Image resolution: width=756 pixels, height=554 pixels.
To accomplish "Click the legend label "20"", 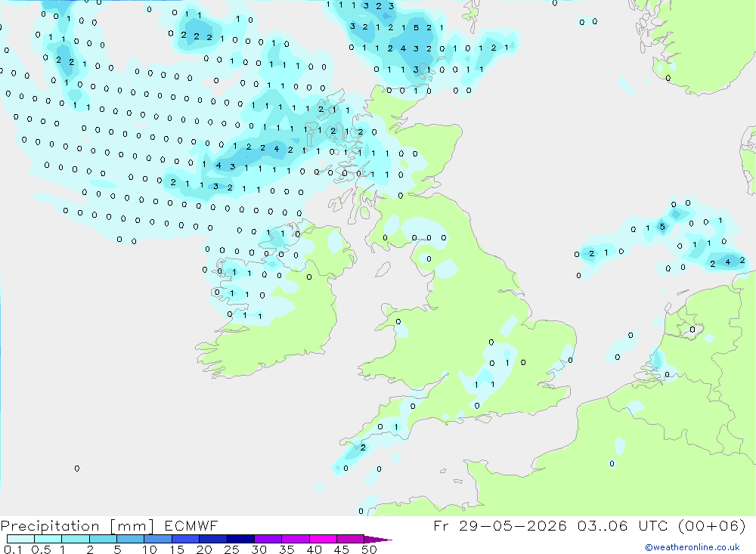I will [x=204, y=549].
